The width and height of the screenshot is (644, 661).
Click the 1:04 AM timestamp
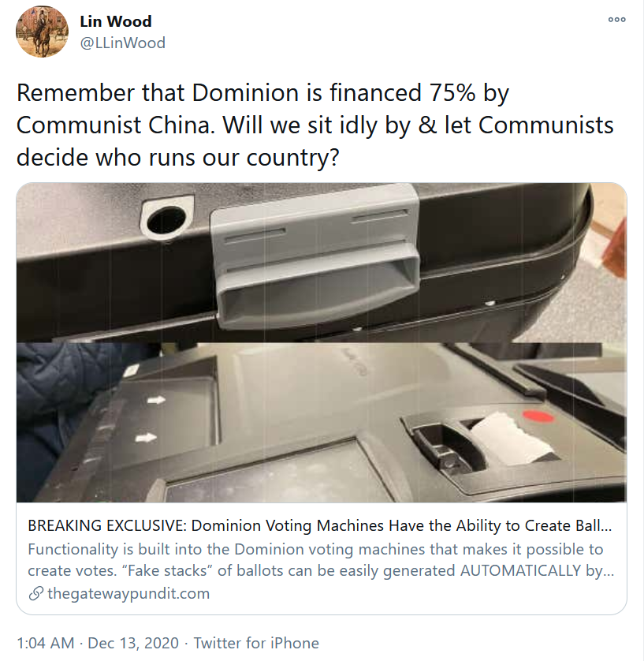46,644
